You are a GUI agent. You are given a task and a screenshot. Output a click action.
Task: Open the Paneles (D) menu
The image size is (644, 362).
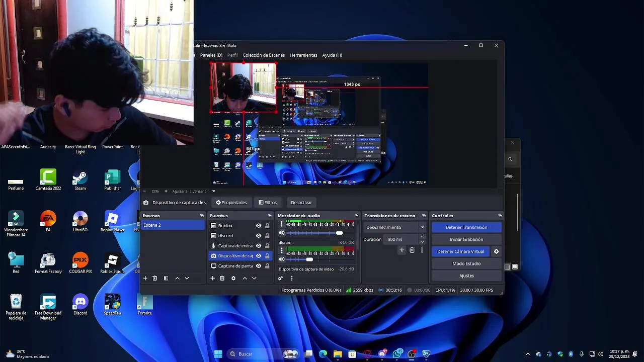coord(211,55)
